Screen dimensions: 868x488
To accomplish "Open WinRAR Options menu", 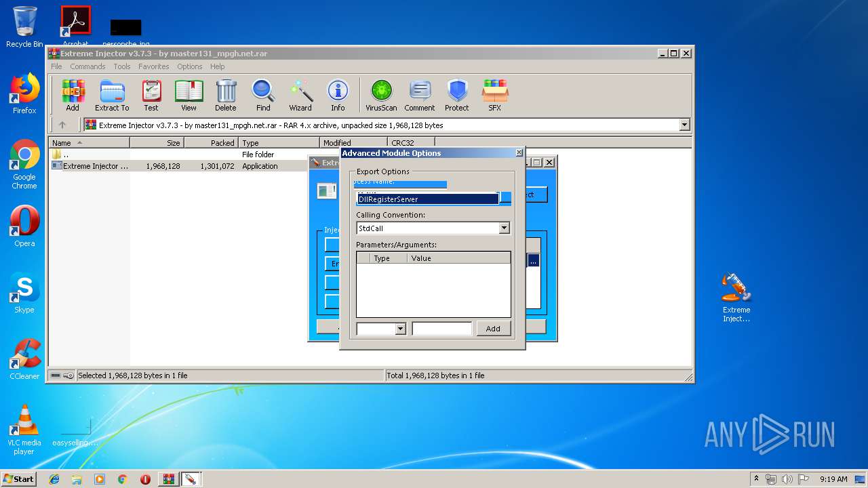I will [x=190, y=66].
